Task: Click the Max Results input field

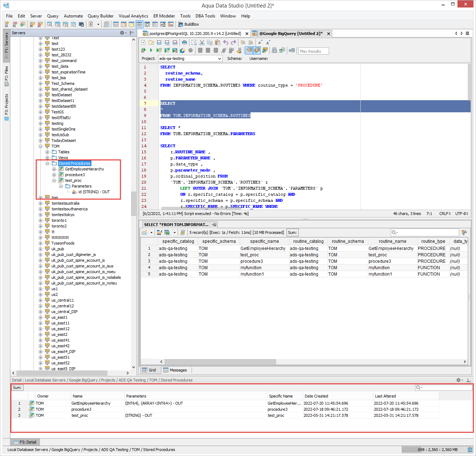Action: [x=313, y=51]
